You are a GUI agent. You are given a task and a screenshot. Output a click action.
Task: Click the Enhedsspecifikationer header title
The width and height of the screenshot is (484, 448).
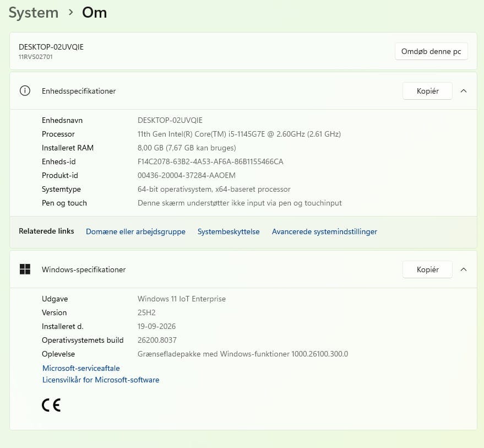tap(79, 91)
